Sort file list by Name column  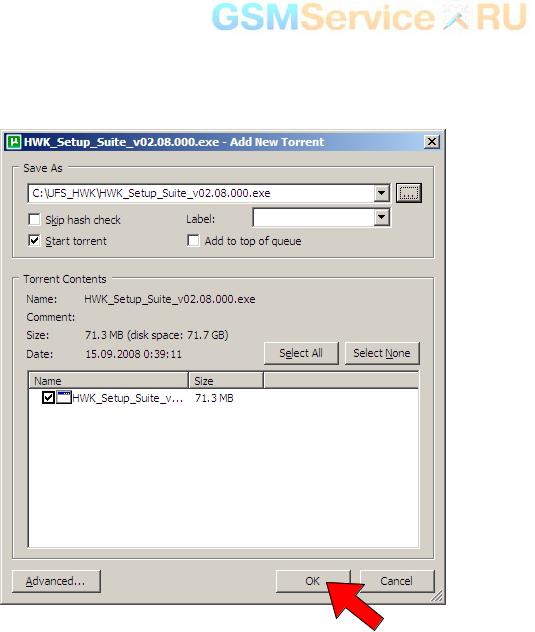coord(108,381)
